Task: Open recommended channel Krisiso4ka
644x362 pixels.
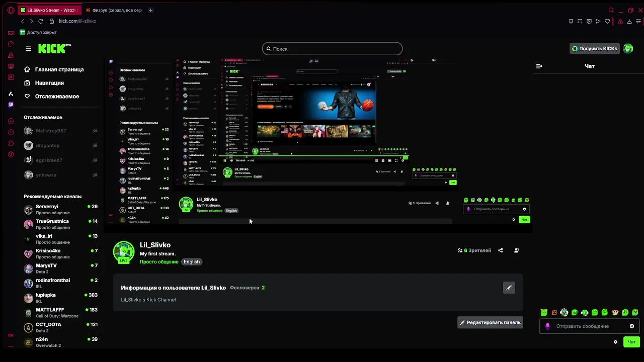Action: 60,253
